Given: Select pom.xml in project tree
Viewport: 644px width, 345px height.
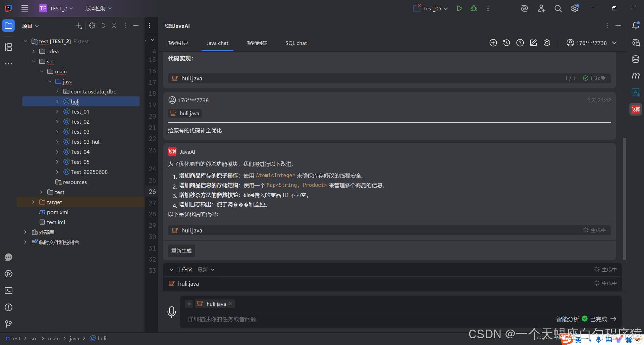Looking at the screenshot, I should (58, 212).
